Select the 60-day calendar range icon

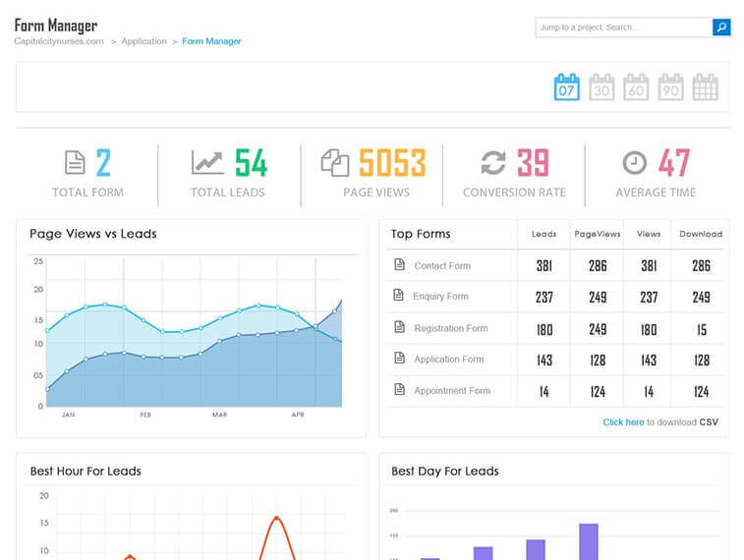[636, 87]
